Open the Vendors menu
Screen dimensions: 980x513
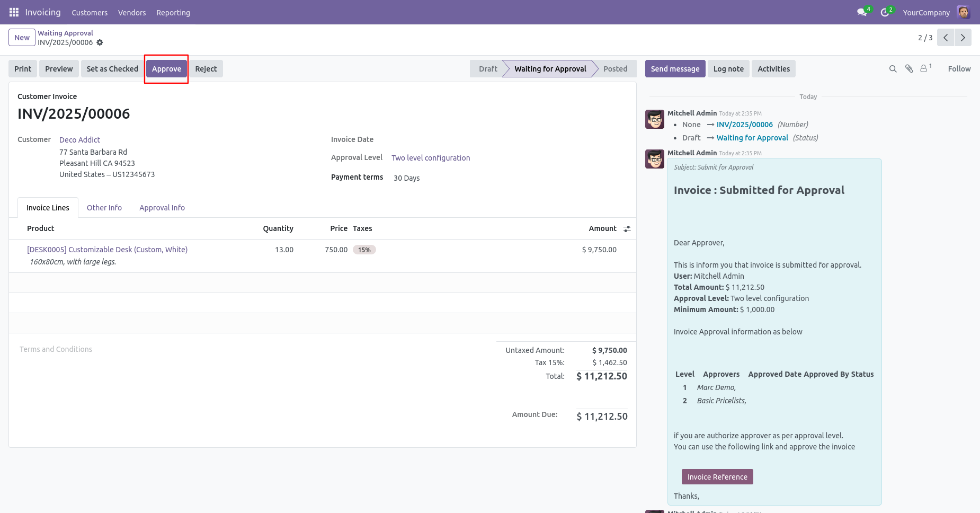tap(132, 13)
